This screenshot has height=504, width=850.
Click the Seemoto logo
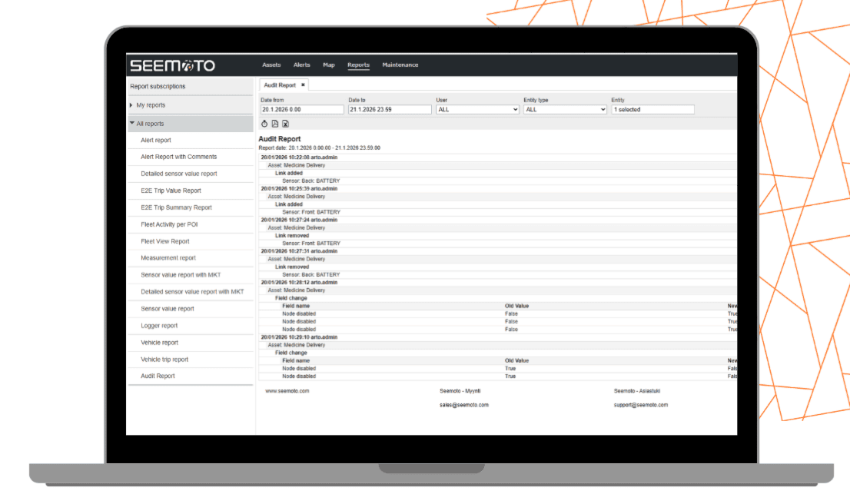pos(172,65)
